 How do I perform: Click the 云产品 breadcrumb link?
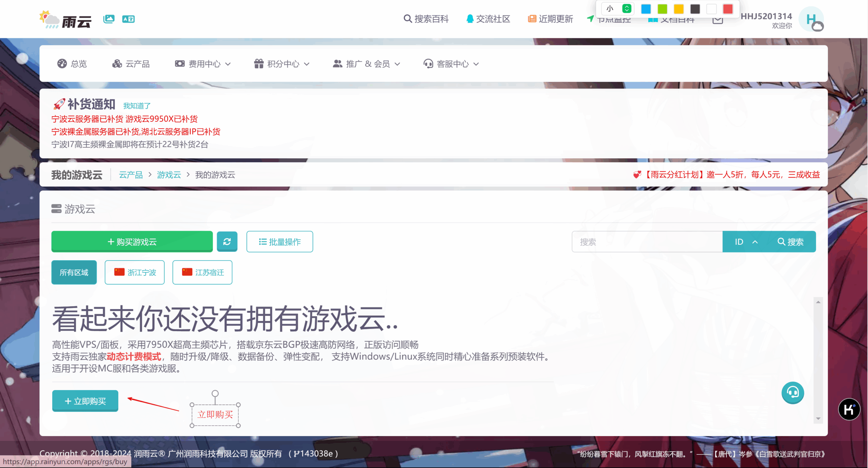131,175
